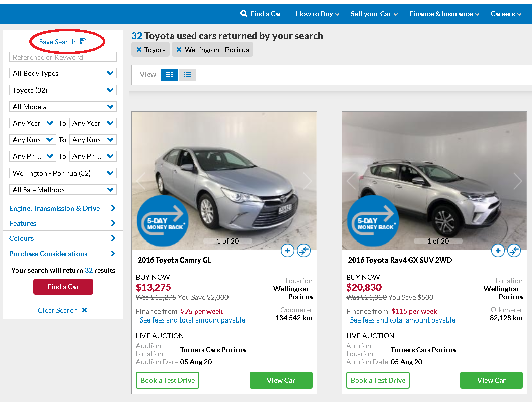Image resolution: width=532 pixels, height=402 pixels.
Task: Click the $75 per week finance text
Action: [x=201, y=311]
